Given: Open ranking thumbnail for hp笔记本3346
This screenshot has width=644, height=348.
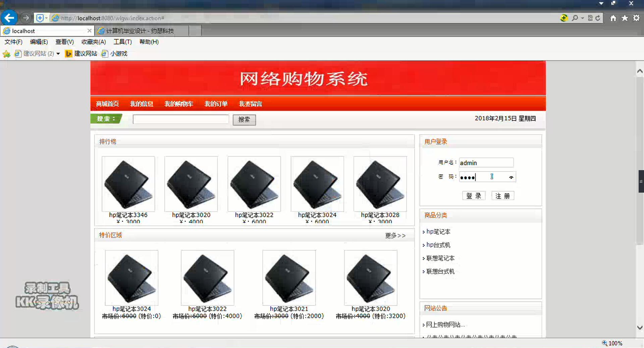Looking at the screenshot, I should point(128,184).
